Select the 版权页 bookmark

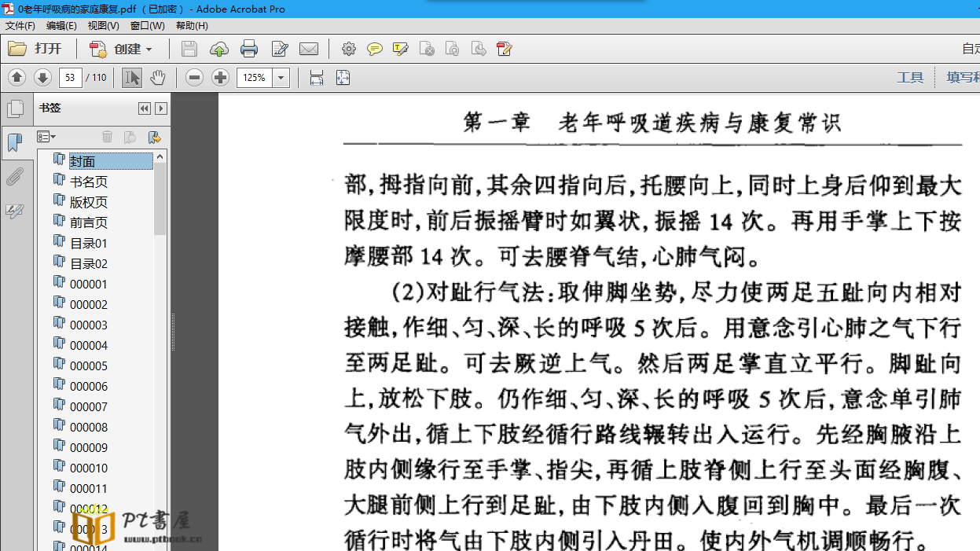click(89, 202)
